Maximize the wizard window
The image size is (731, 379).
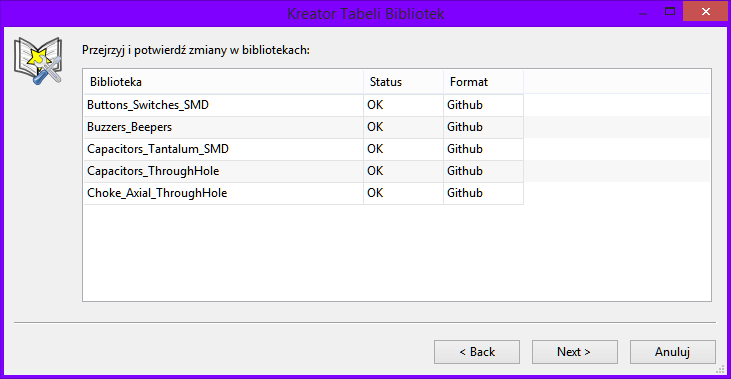pyautogui.click(x=670, y=12)
